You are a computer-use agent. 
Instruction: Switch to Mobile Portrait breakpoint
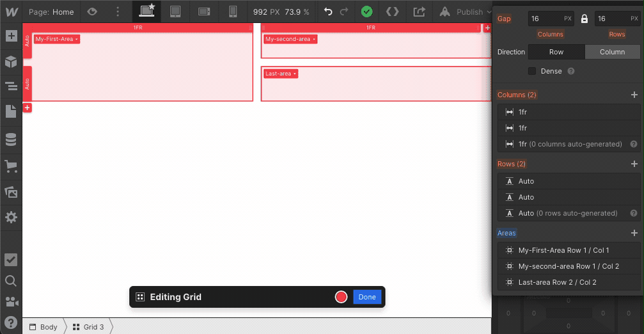[233, 12]
